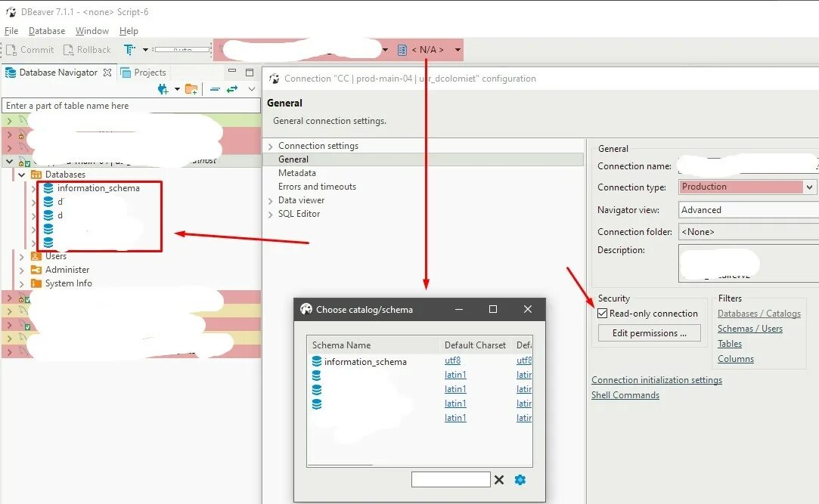Screen dimensions: 819x504
Task: Focus the schema filter input field
Action: click(451, 480)
